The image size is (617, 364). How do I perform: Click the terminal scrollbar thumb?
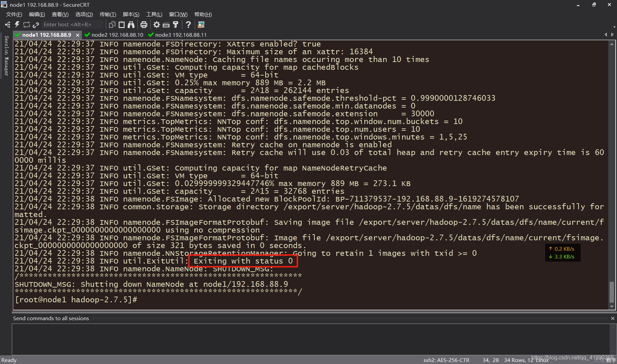[x=612, y=292]
